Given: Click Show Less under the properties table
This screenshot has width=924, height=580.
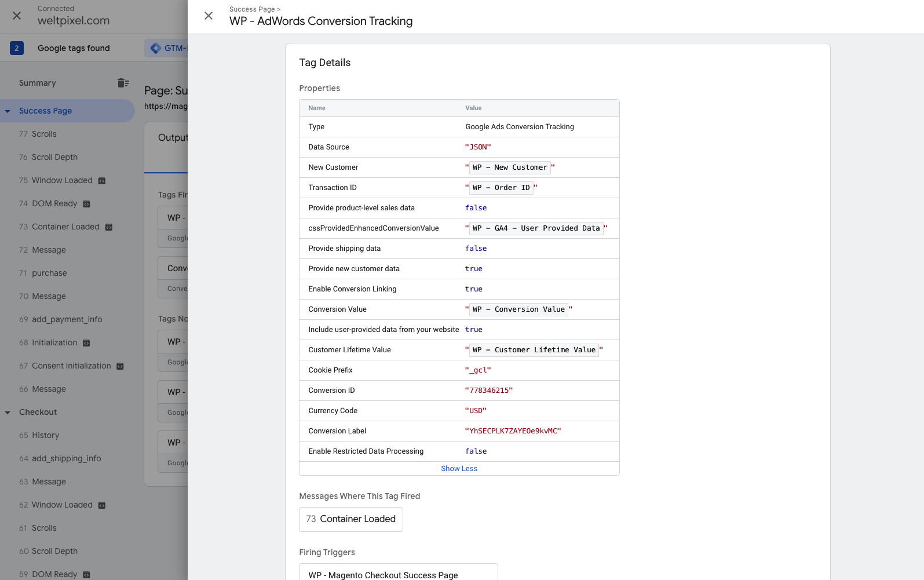Looking at the screenshot, I should click(x=459, y=469).
